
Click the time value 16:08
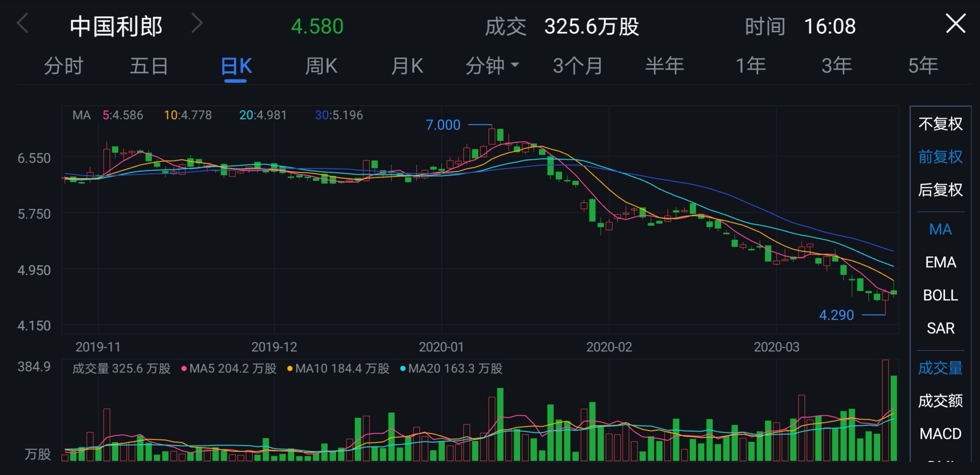pos(830,26)
